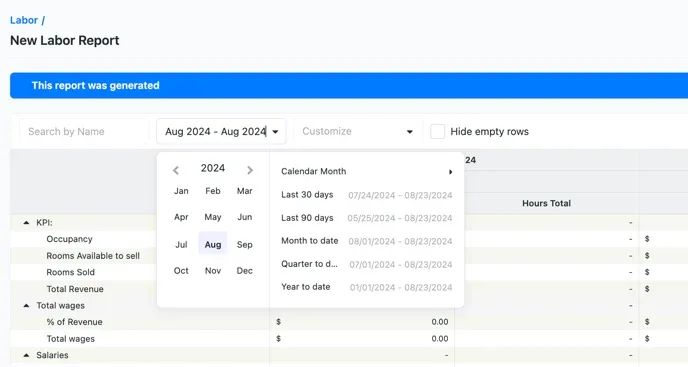Viewport: 688px width, 367px height.
Task: Go to next year in month picker
Action: pos(250,170)
